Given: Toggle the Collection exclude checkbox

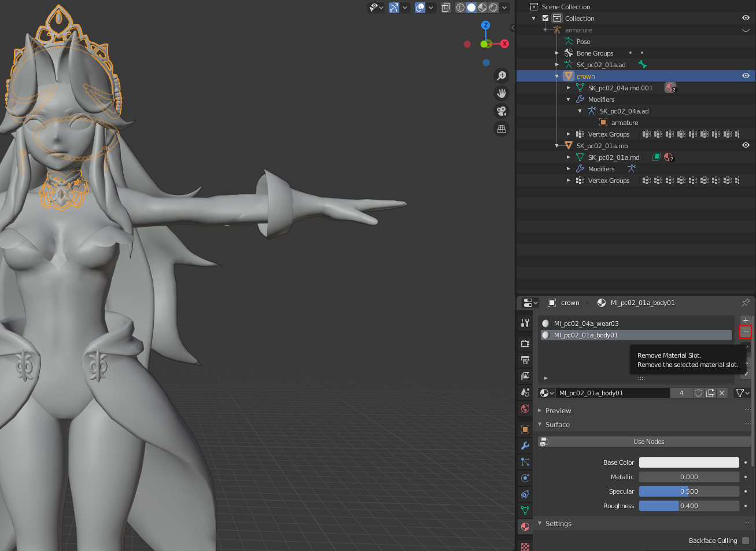Looking at the screenshot, I should pos(545,19).
